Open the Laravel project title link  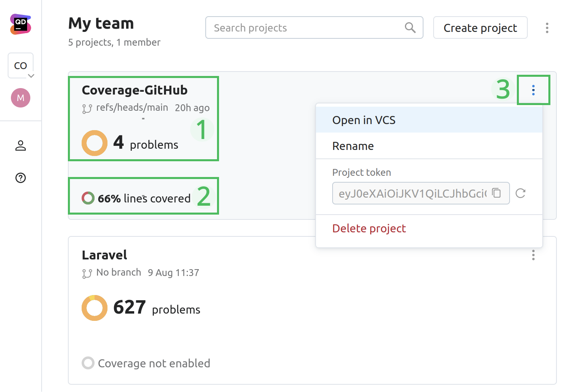(x=104, y=255)
